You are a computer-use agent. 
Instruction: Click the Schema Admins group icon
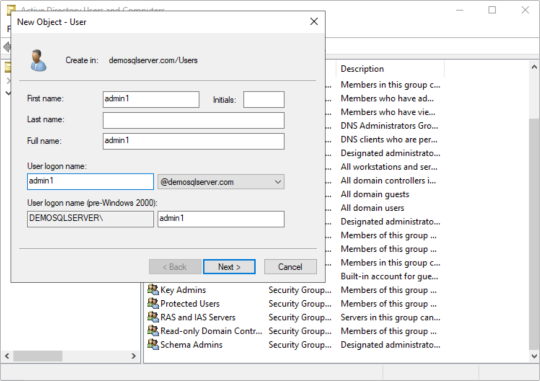click(153, 344)
